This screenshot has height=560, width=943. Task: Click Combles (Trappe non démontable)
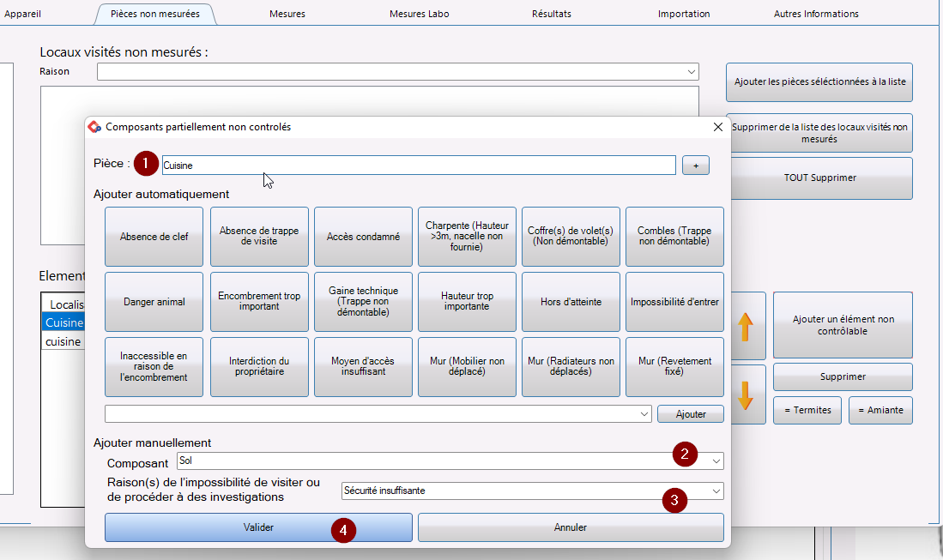(674, 237)
